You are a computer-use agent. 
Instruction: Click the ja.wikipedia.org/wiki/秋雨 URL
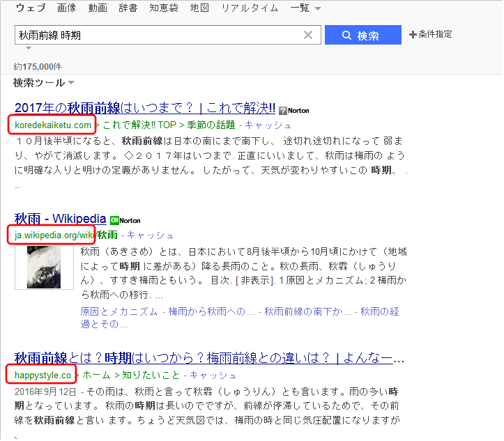pos(66,235)
